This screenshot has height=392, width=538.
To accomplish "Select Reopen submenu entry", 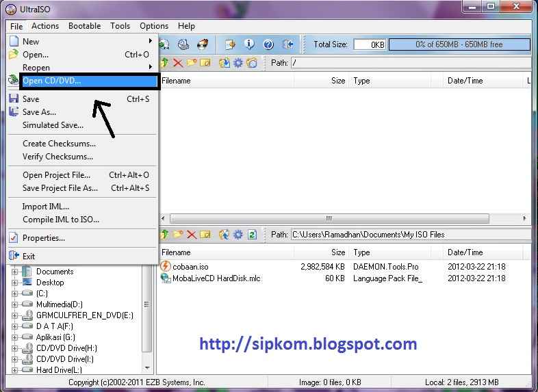I will point(82,68).
